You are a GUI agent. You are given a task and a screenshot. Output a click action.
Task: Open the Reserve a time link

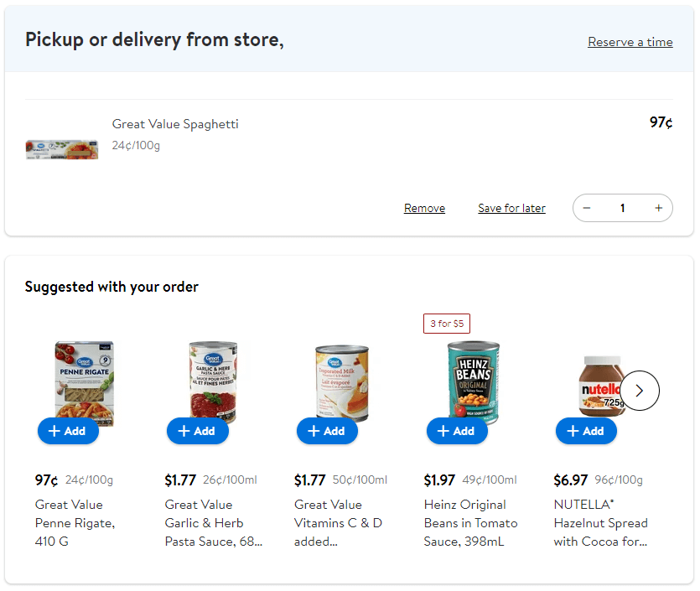(630, 42)
